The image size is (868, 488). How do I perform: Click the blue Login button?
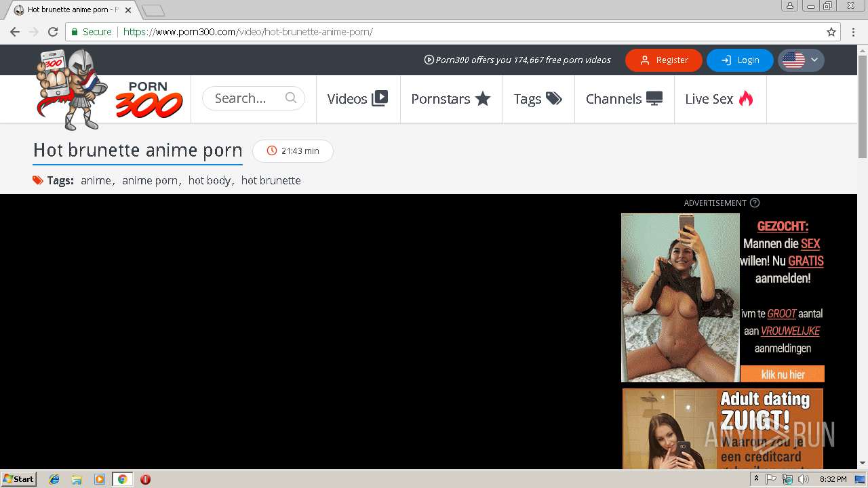point(740,60)
